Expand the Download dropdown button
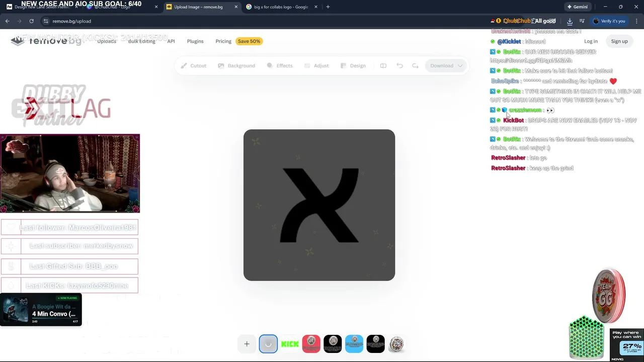Screen dimensions: 644x362 [446, 66]
